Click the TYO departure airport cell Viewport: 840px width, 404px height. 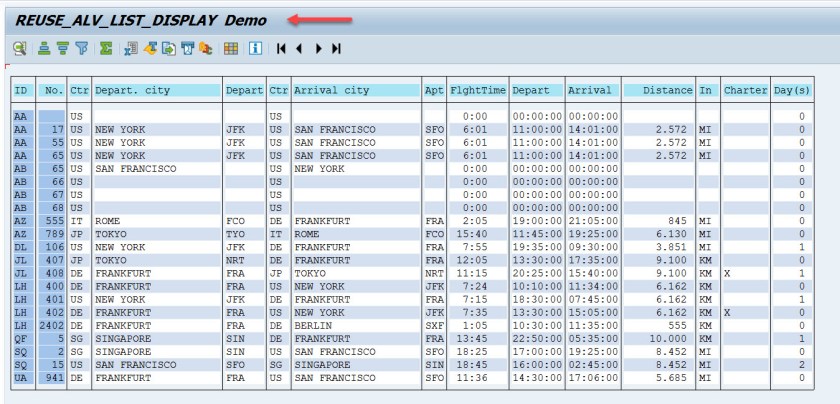pos(244,234)
